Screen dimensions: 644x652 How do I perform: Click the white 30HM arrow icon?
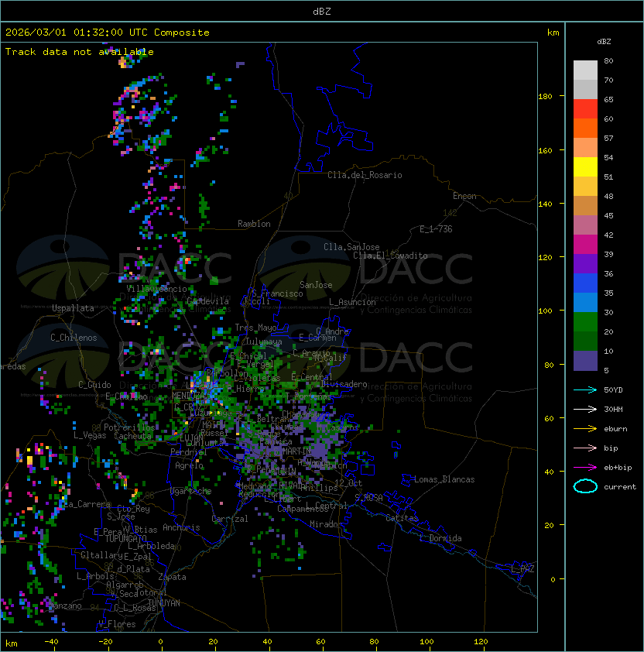click(585, 409)
